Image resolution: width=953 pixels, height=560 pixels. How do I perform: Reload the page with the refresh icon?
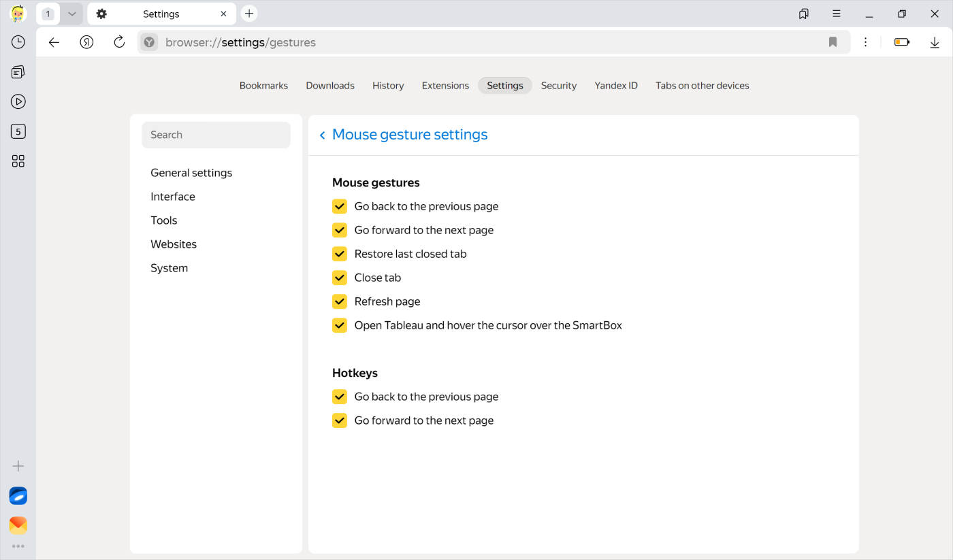(119, 42)
